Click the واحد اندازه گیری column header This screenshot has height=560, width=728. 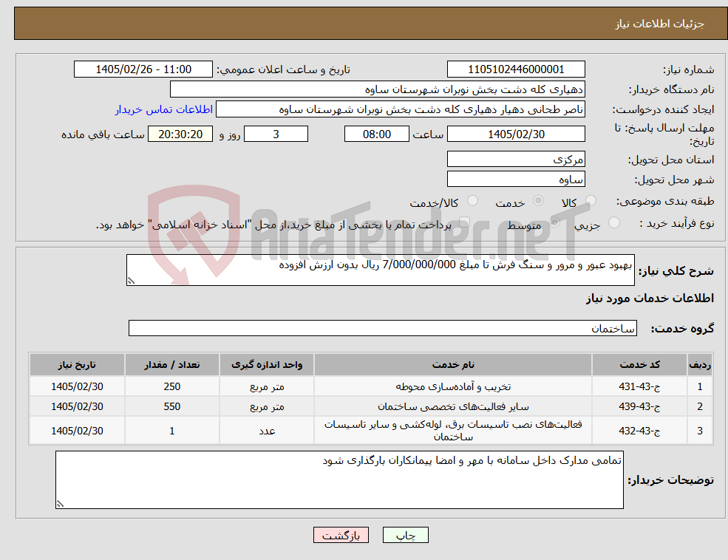coord(267,365)
